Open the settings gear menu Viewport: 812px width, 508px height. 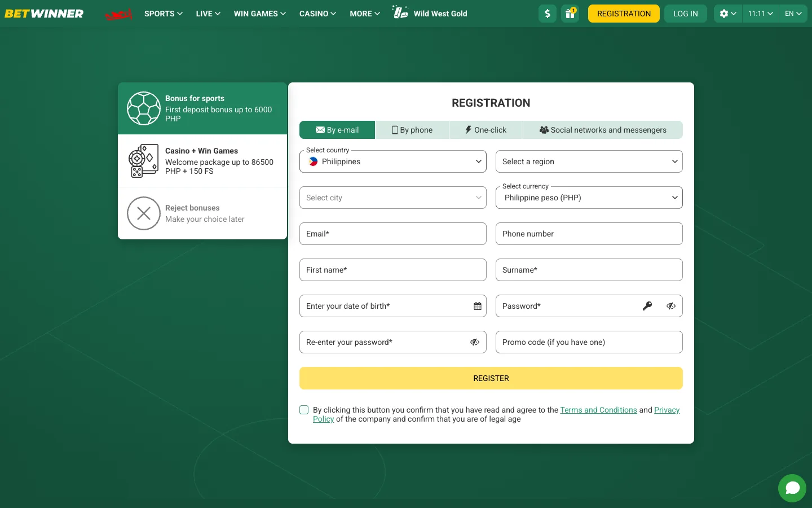click(728, 14)
